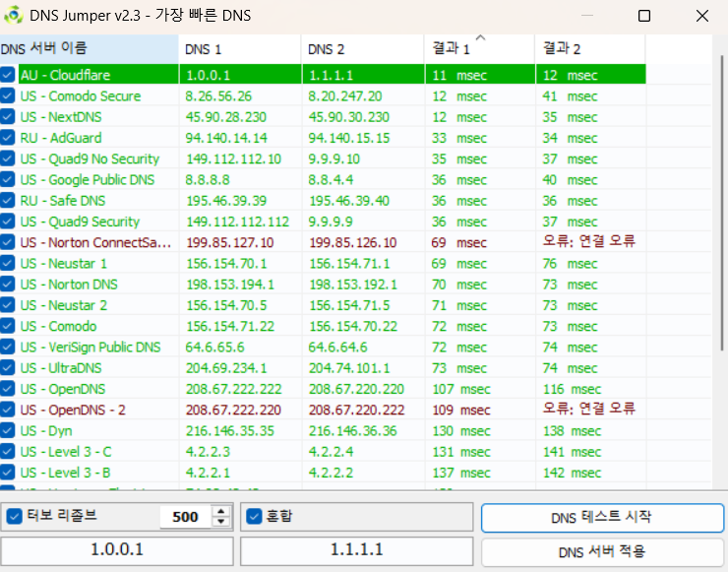This screenshot has width=728, height=572.
Task: Click the 45.90.30.230 address cell
Action: (348, 116)
